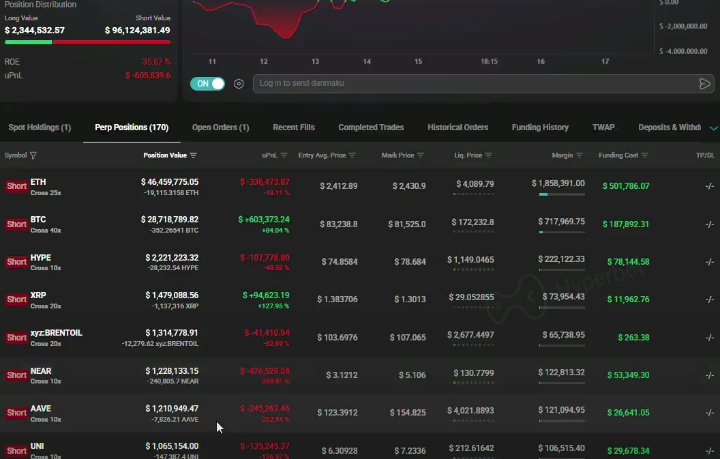Screen dimensions: 720x459
Task: Click the NEAR symbol name
Action: click(41, 371)
